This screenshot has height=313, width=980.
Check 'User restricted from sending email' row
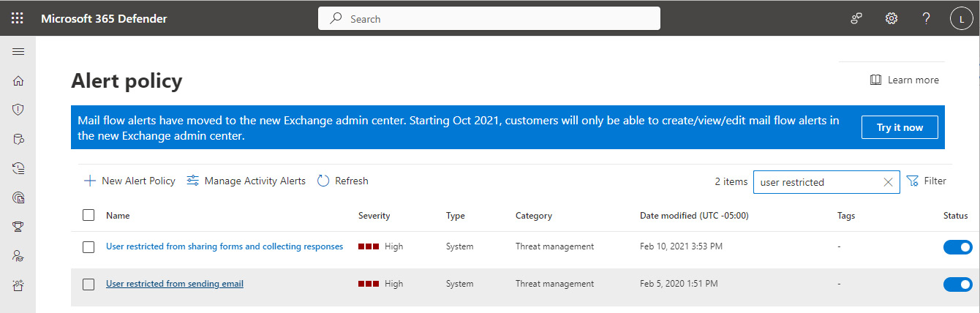click(x=88, y=284)
